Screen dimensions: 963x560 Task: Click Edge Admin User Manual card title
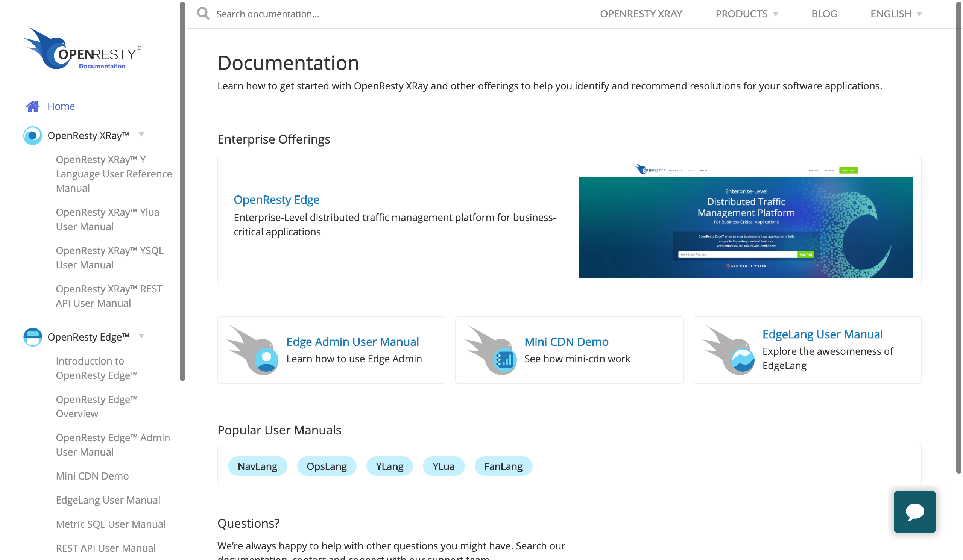353,342
